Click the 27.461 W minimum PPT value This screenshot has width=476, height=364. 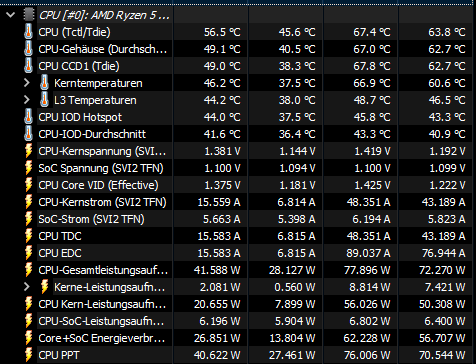(x=292, y=355)
